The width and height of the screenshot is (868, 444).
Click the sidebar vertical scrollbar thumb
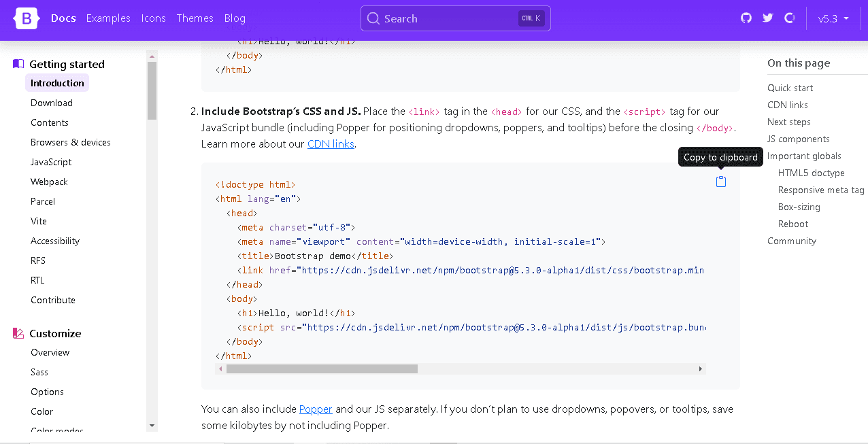(152, 90)
